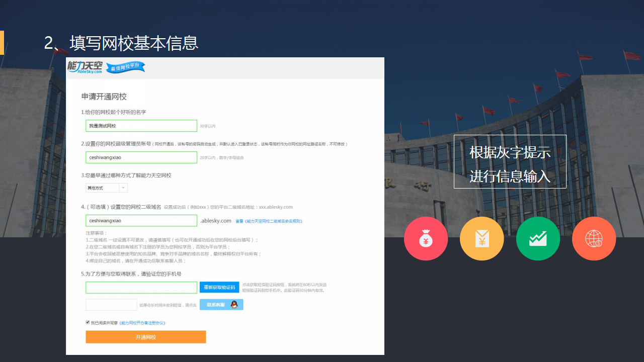
Task: Click the green growth chart circle icon
Action: 538,238
